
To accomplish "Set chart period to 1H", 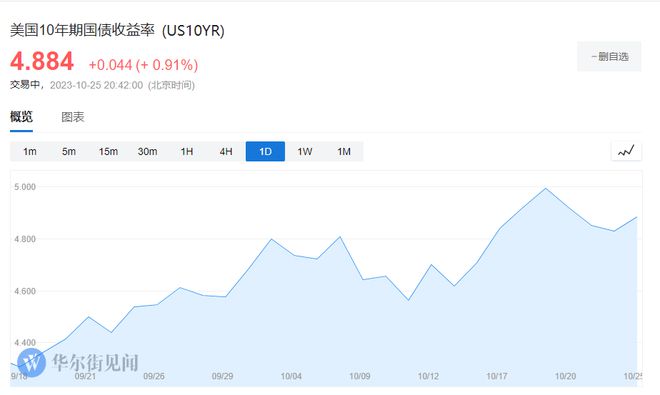I will click(186, 152).
